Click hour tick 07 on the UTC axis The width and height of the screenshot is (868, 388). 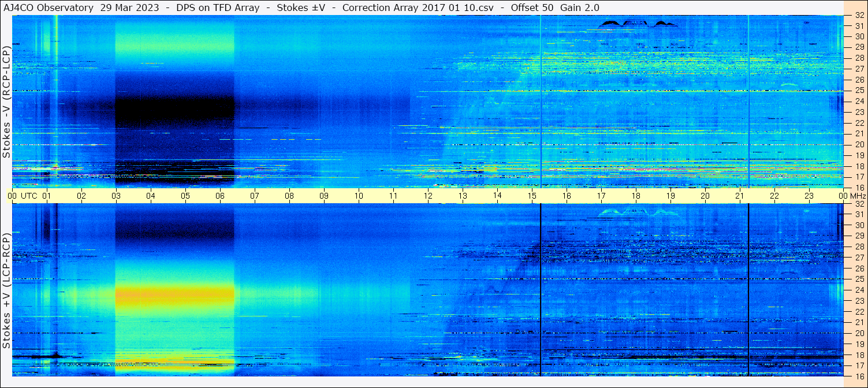255,196
